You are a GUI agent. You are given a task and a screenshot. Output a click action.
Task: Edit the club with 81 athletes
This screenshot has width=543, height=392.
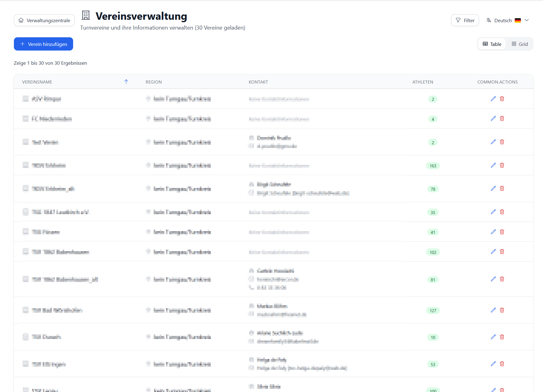coord(493,279)
